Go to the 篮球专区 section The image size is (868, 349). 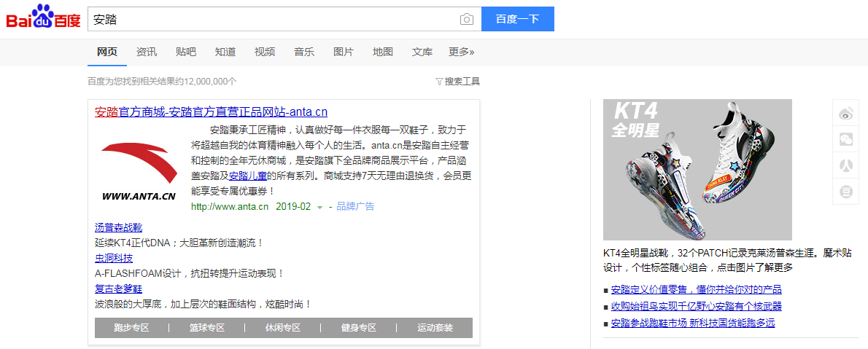[x=207, y=328]
